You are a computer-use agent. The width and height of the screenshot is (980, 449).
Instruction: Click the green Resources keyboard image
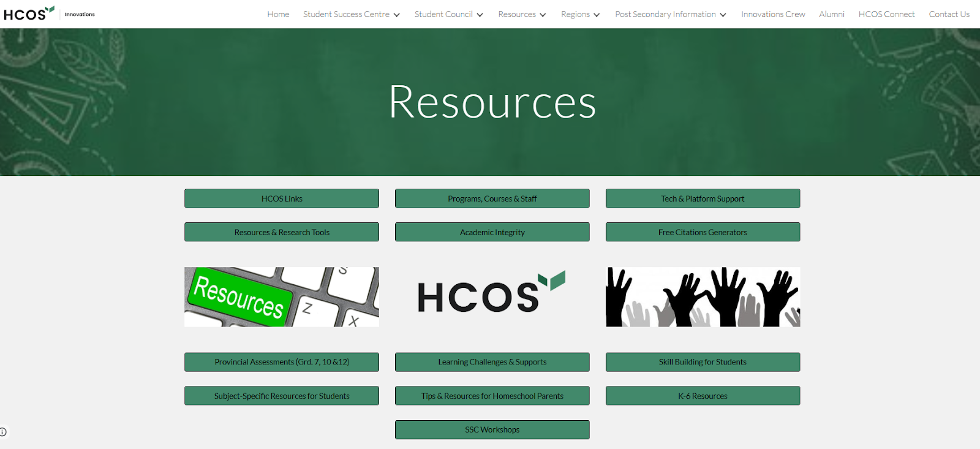click(x=282, y=296)
